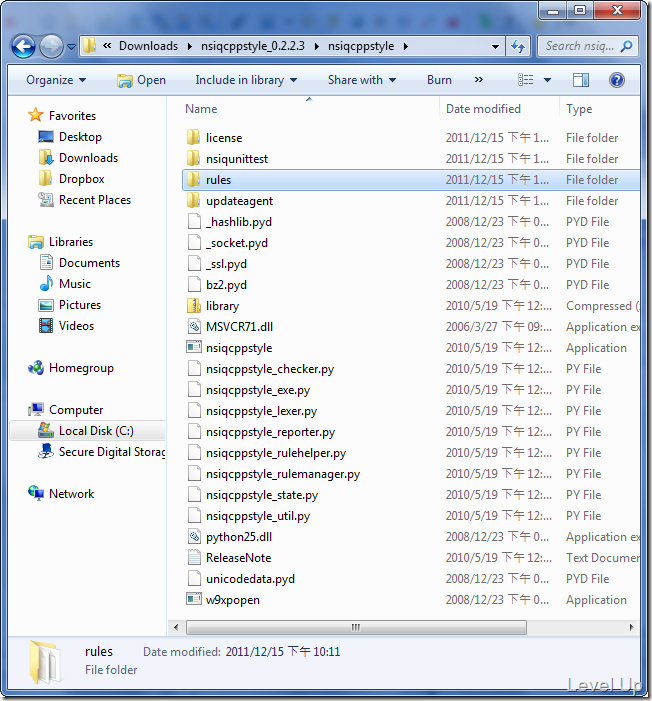Open the Share with menu
This screenshot has height=701, width=652.
(362, 80)
